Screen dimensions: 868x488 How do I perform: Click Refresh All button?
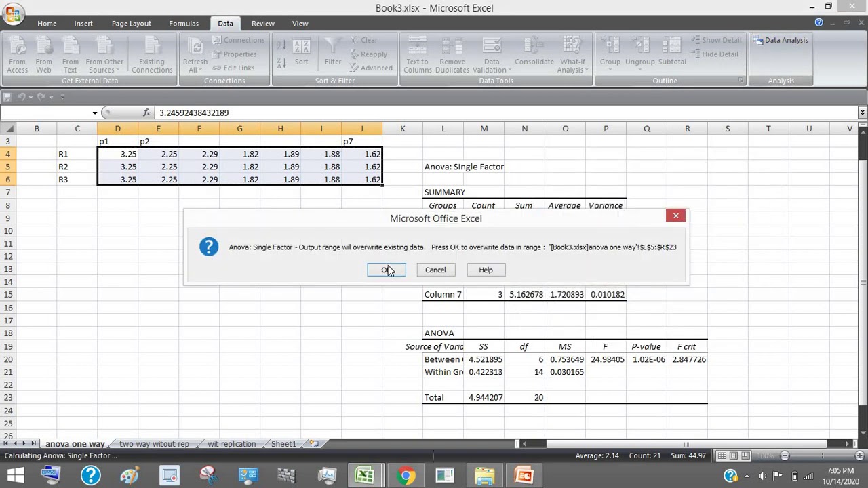195,55
